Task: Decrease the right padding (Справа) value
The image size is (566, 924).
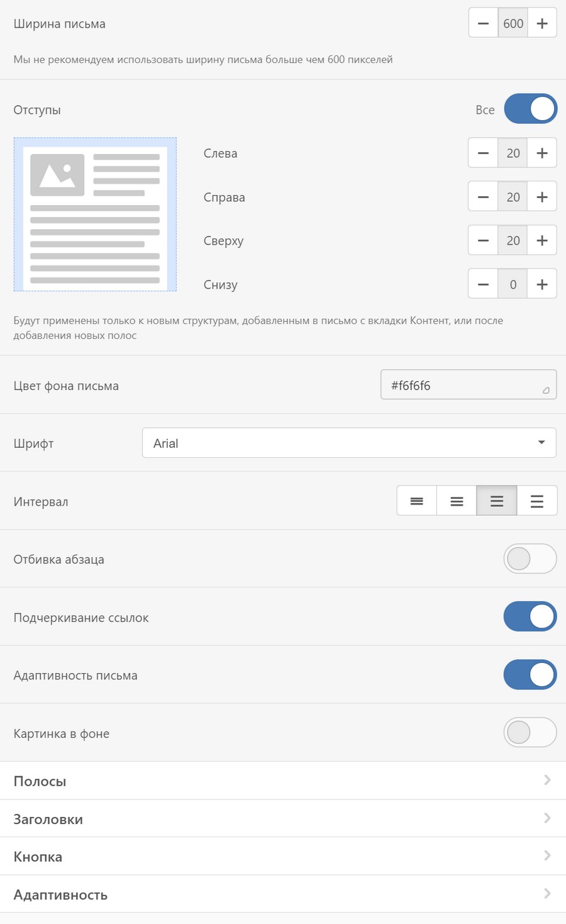Action: [483, 197]
